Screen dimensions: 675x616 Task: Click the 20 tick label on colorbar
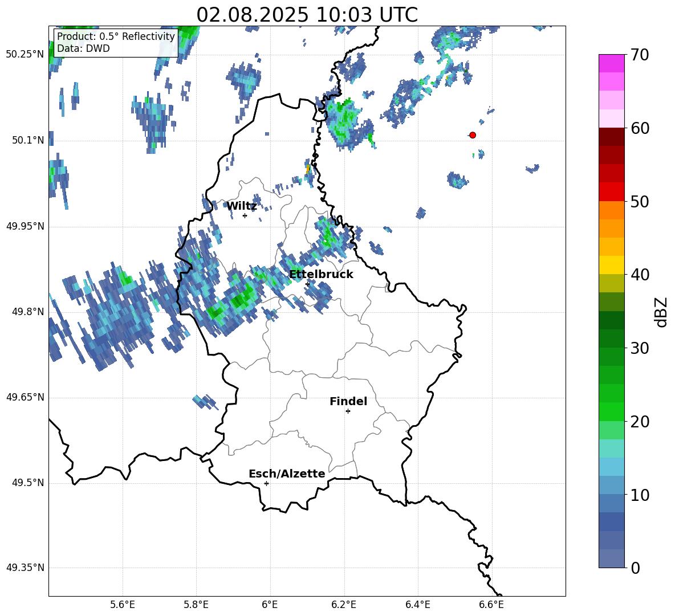[x=640, y=422]
